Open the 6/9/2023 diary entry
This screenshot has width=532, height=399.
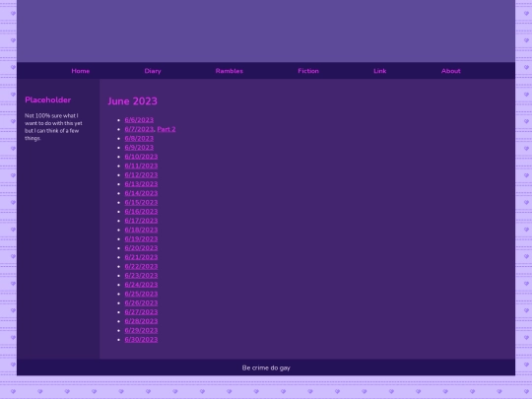(139, 147)
